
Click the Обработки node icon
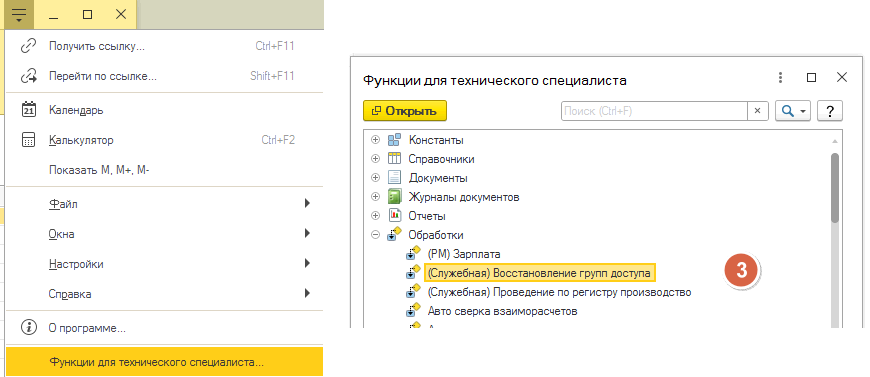pos(394,235)
